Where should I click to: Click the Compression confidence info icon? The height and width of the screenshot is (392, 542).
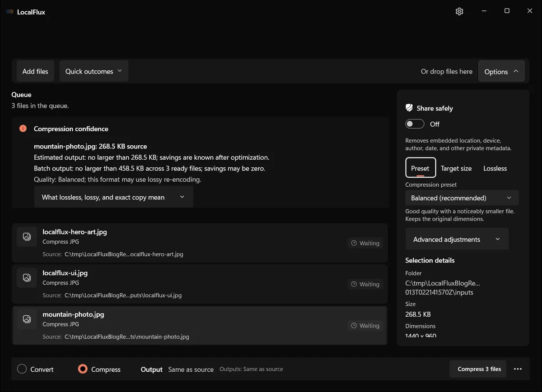point(23,129)
